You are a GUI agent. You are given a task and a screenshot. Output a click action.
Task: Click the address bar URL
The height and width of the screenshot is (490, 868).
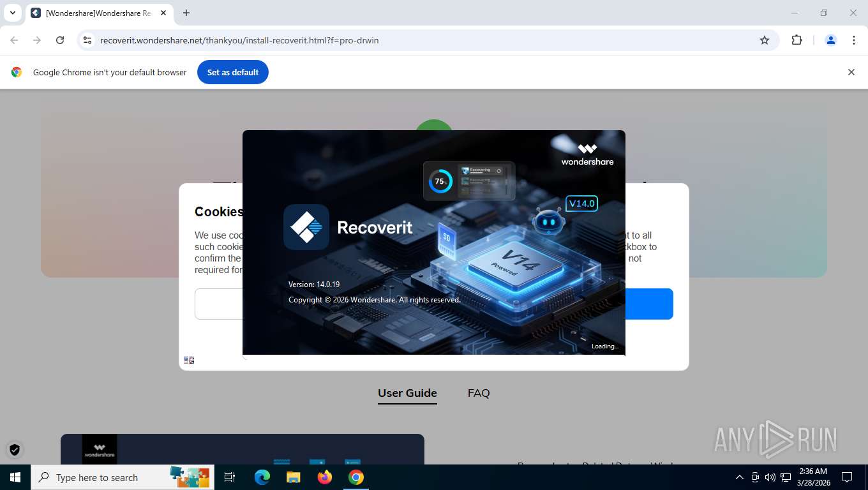pyautogui.click(x=239, y=40)
